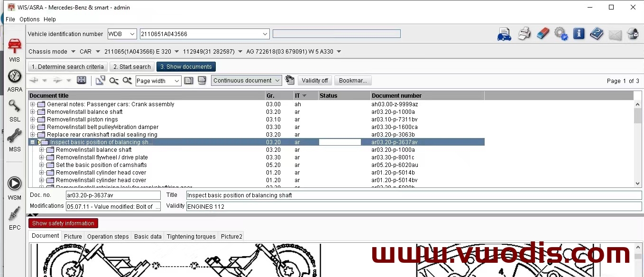
Task: Click the Document number column header
Action: pos(427,96)
